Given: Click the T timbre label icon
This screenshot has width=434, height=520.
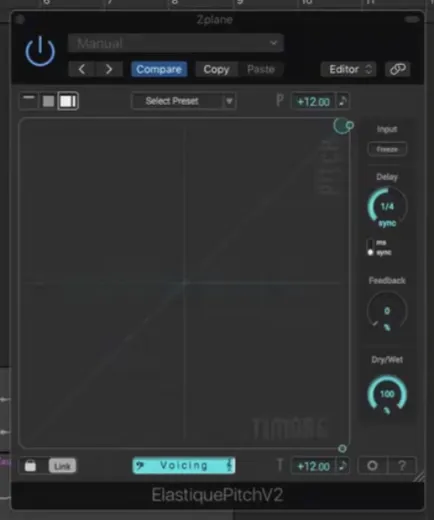Looking at the screenshot, I should point(280,465).
